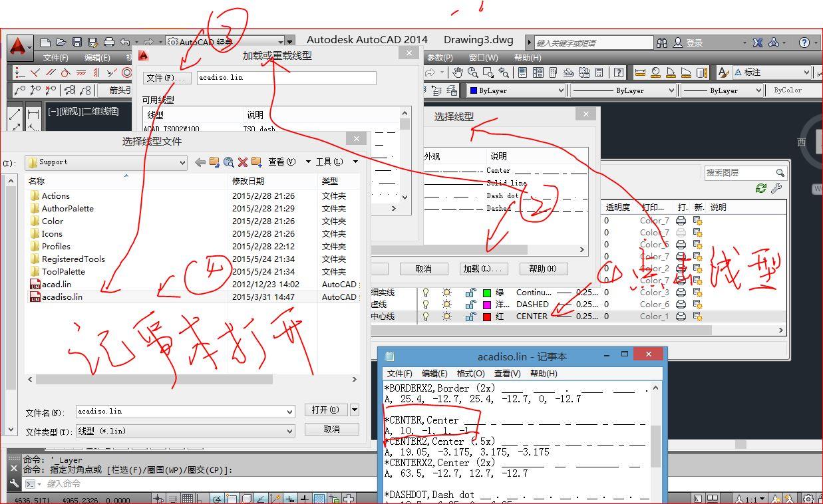Toggle lightbulb on for 细实线 layer
This screenshot has width=823, height=504.
coord(426,293)
